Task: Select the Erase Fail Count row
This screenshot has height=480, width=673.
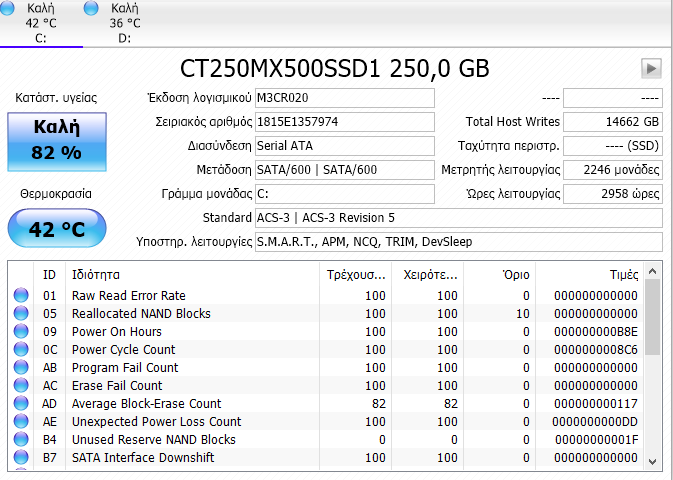Action: point(326,386)
